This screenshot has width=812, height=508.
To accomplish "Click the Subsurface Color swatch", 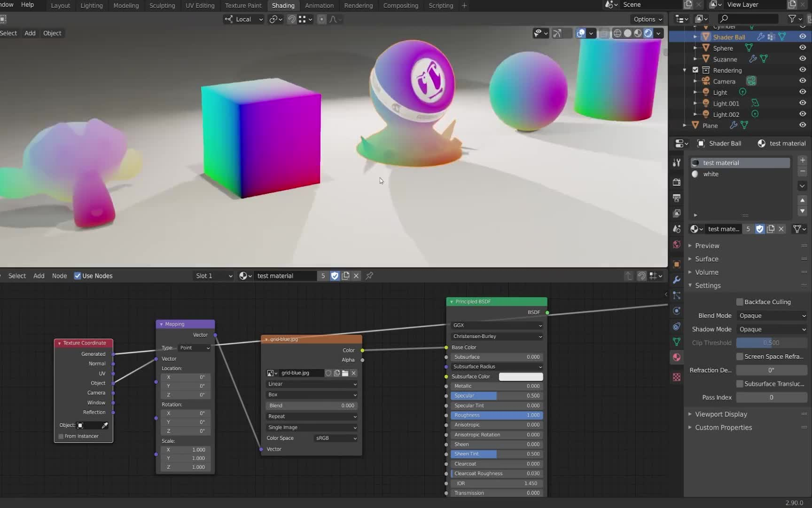I will click(520, 376).
